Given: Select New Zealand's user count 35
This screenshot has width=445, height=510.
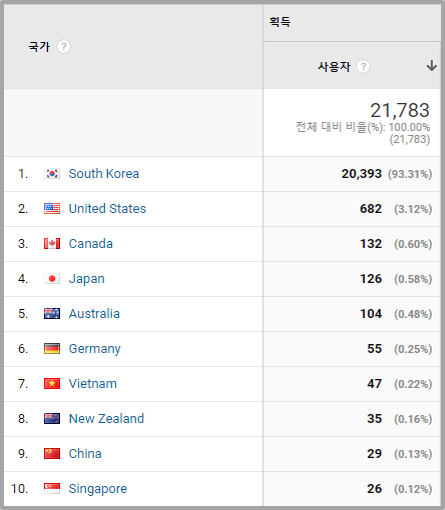Looking at the screenshot, I should tap(374, 419).
